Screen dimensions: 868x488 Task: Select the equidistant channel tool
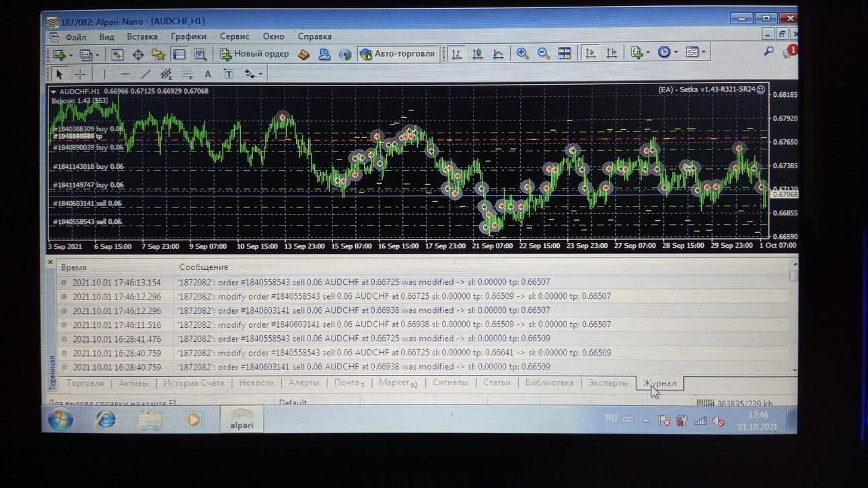click(x=166, y=74)
